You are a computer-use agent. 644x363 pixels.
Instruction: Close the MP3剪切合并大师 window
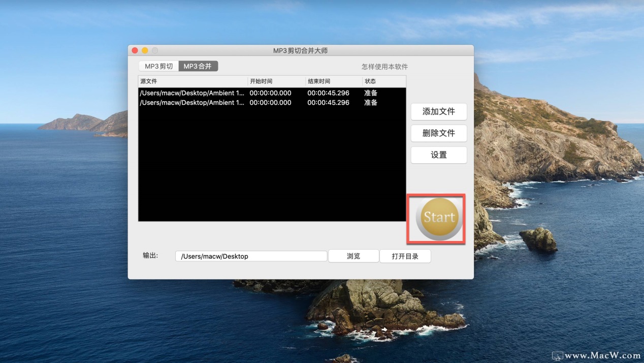pyautogui.click(x=135, y=50)
